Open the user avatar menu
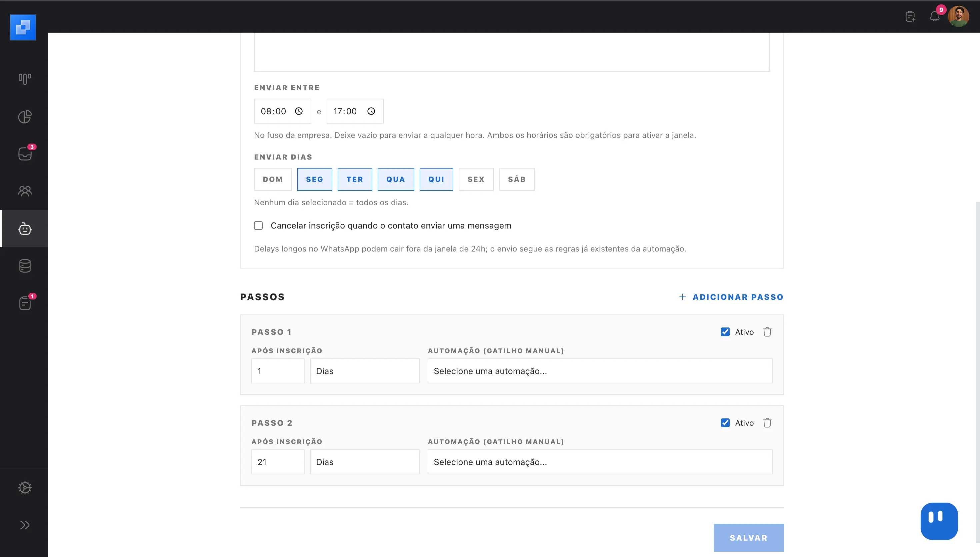This screenshot has width=980, height=557. (x=959, y=16)
